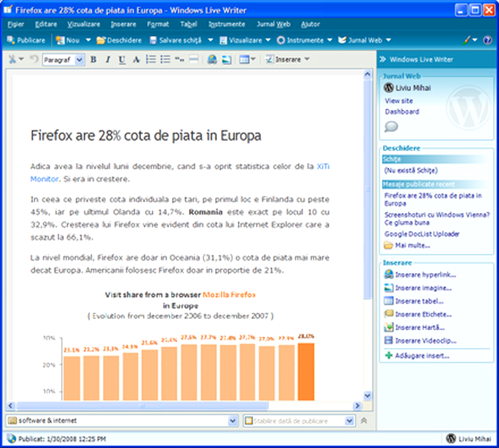Click the font color A icon
Screen dimensions: 499x448
point(136,59)
